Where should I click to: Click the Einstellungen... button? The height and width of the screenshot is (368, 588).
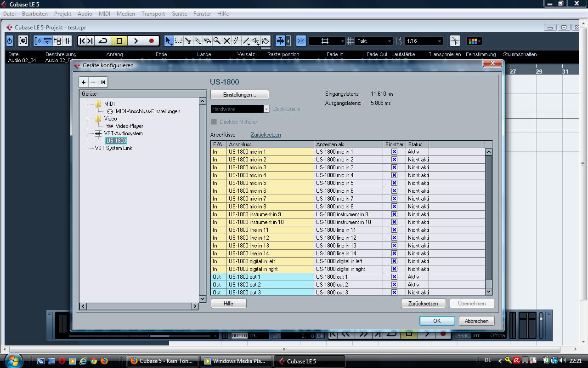point(240,94)
